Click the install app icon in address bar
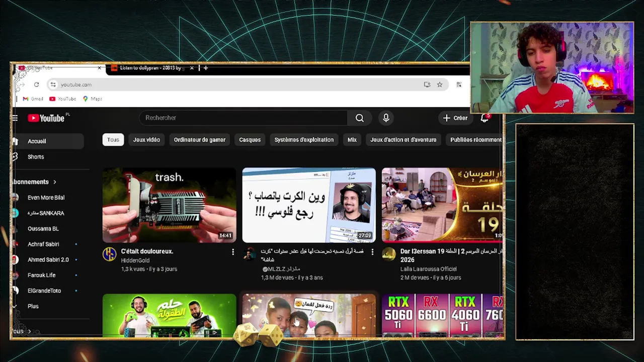The width and height of the screenshot is (644, 362). [x=427, y=84]
